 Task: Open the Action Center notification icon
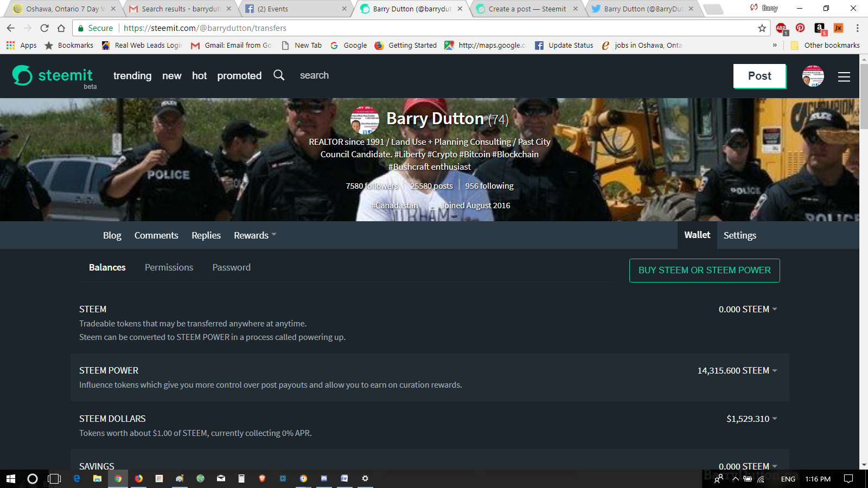(848, 479)
